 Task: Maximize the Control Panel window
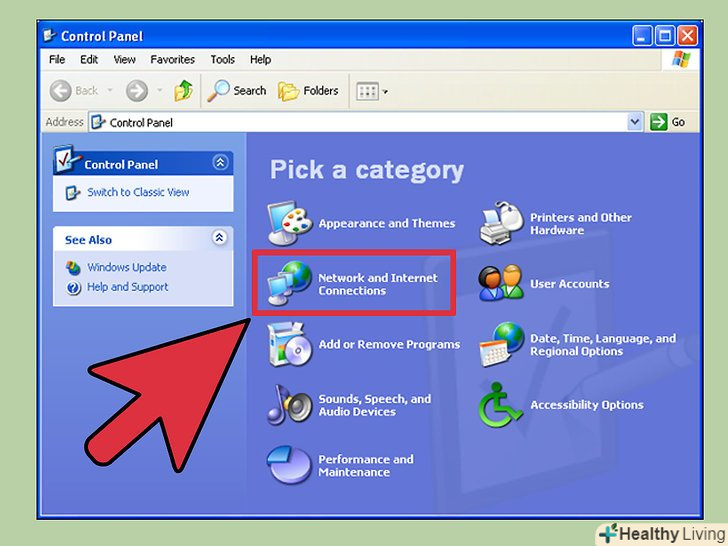[x=665, y=36]
